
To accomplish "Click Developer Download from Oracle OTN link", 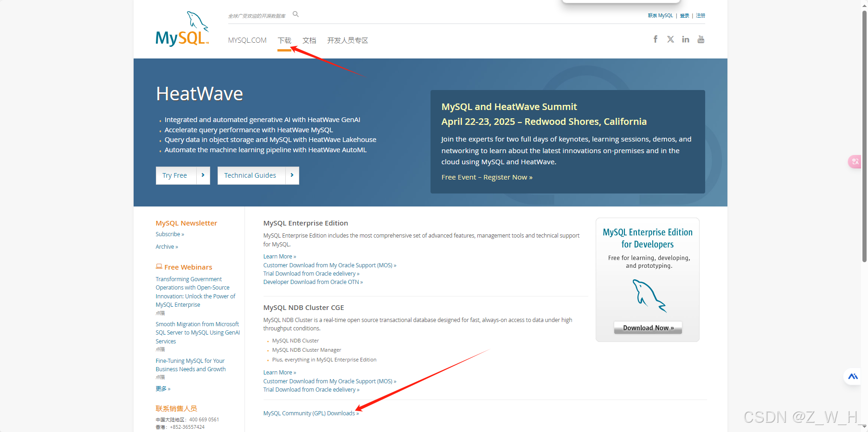I will pyautogui.click(x=313, y=282).
